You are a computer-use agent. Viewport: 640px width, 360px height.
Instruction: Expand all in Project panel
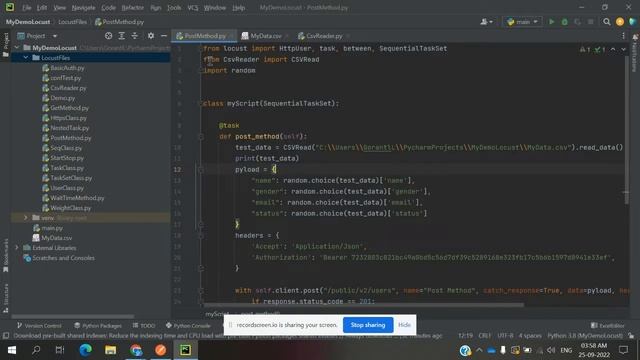pos(122,36)
